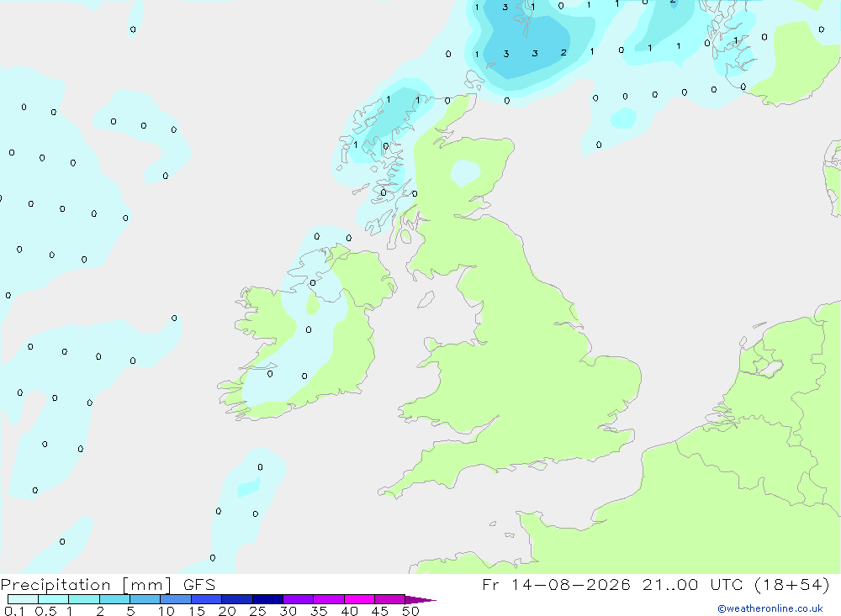Click the 25–30 mm navy legend swatch

[267, 599]
